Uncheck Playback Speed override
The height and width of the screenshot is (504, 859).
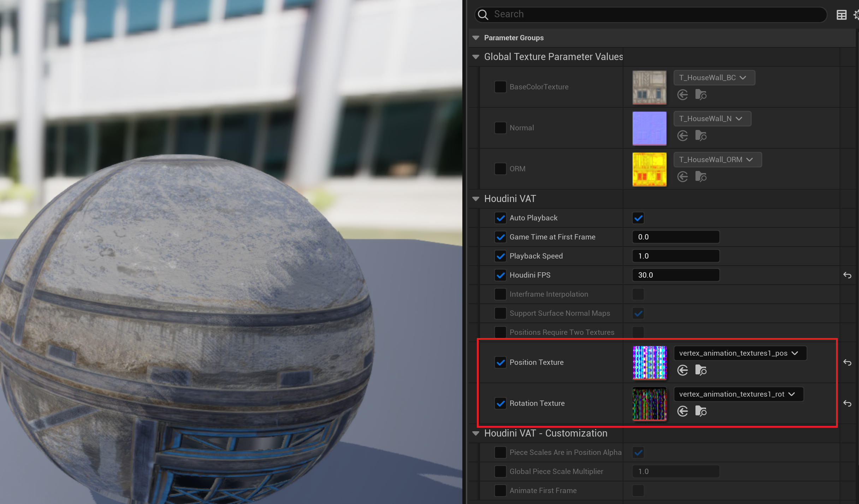[x=500, y=256]
